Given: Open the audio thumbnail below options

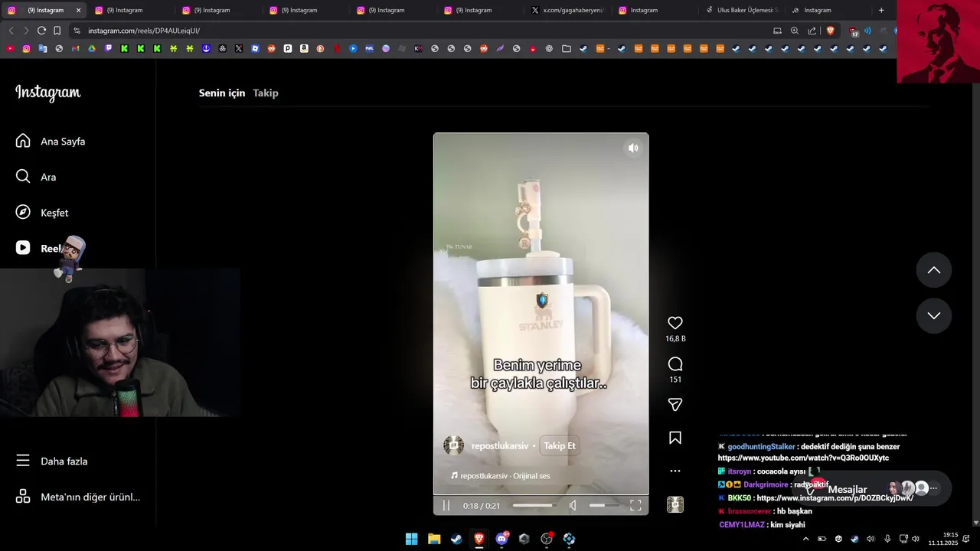Looking at the screenshot, I should pyautogui.click(x=675, y=504).
